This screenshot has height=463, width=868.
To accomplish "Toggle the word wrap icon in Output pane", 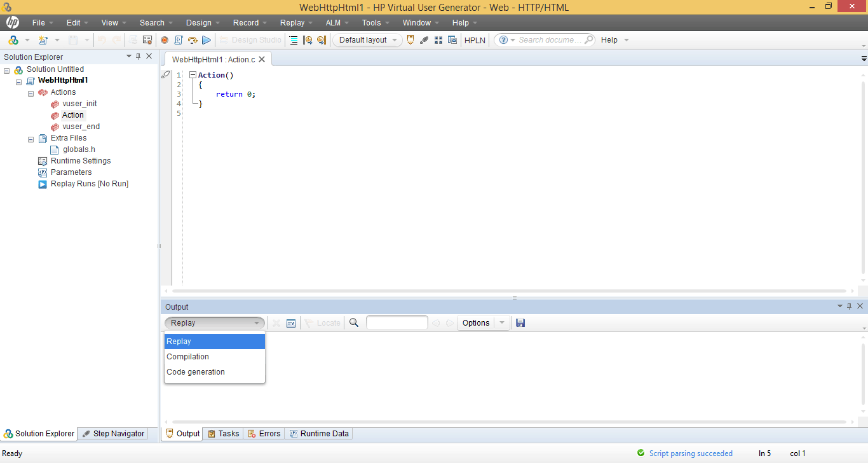I will pyautogui.click(x=291, y=323).
